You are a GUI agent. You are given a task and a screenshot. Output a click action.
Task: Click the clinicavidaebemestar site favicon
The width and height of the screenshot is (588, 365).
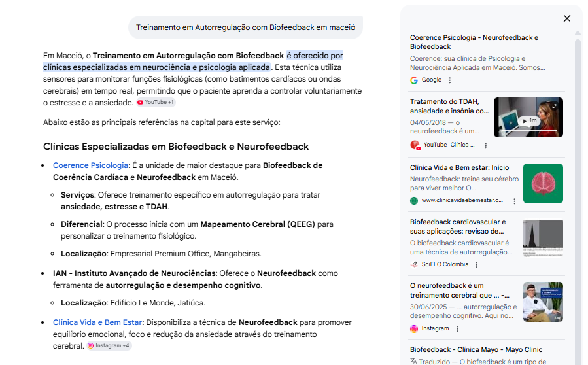click(x=414, y=201)
